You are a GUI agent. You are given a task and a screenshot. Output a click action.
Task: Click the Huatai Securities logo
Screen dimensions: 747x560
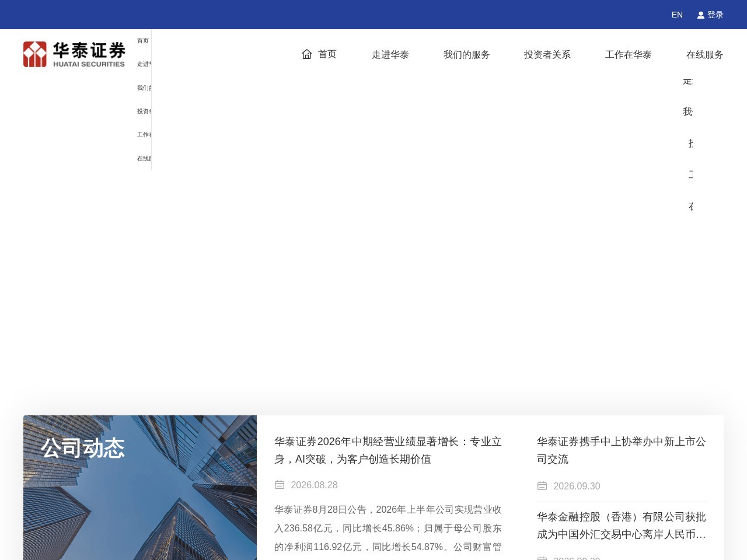pyautogui.click(x=74, y=54)
